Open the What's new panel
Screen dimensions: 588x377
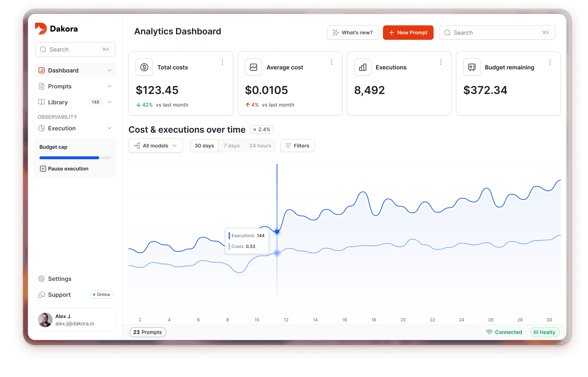tap(353, 33)
